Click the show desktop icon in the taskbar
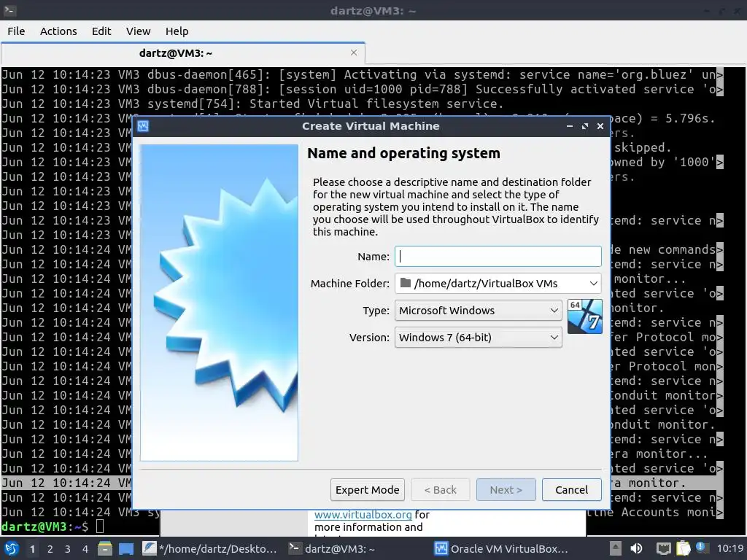This screenshot has height=560, width=747. pos(126,548)
